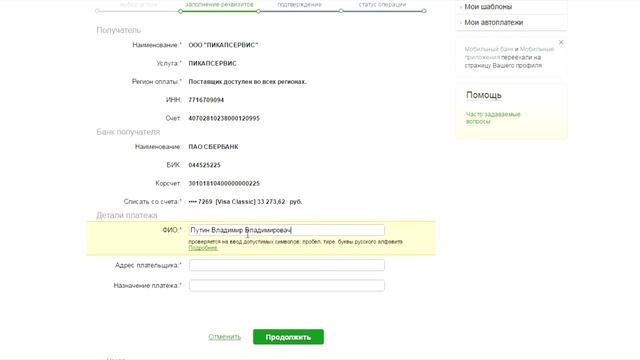Click the Банк получателя section heading

pyautogui.click(x=128, y=132)
